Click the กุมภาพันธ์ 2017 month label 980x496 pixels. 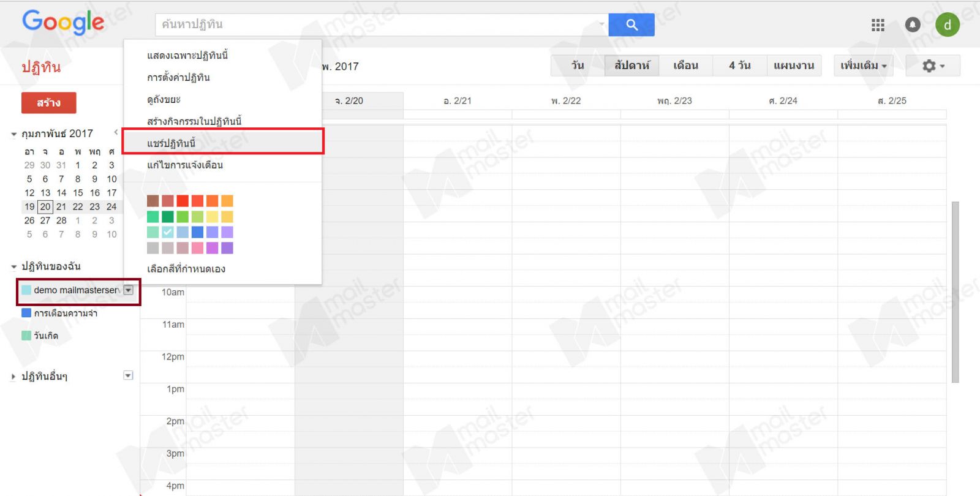tap(57, 133)
